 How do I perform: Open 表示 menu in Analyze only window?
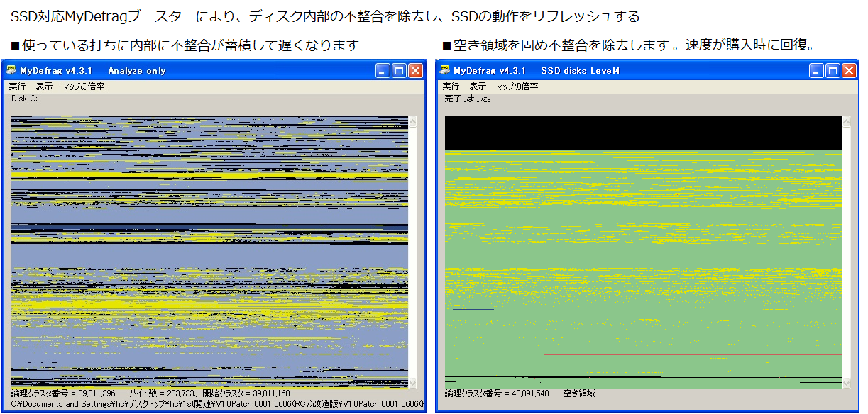pos(44,86)
